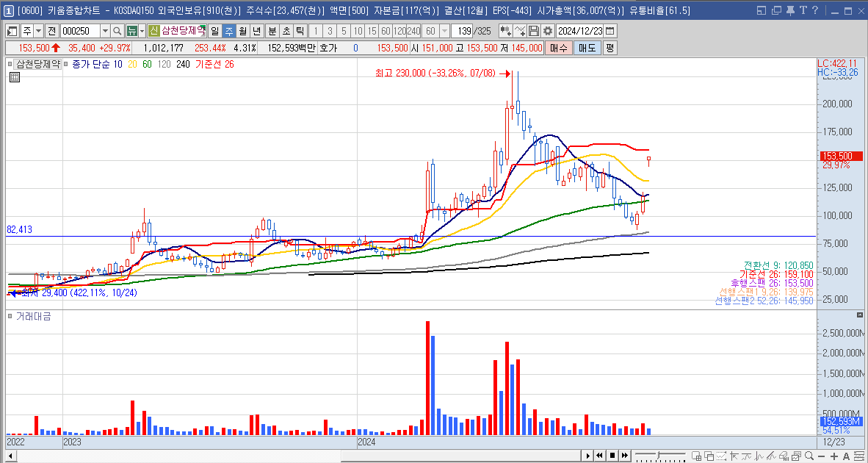Open the stock search magnifier icon

click(117, 31)
